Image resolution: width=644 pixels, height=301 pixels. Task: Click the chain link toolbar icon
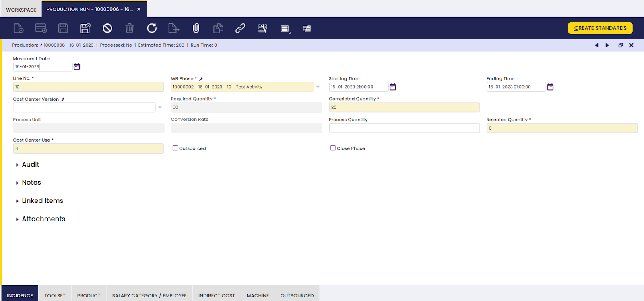coord(240,28)
